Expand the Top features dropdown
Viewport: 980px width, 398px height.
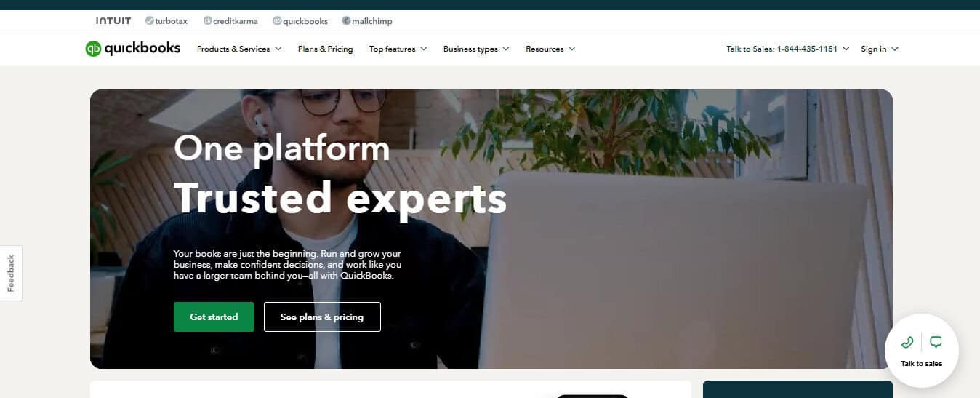point(398,49)
